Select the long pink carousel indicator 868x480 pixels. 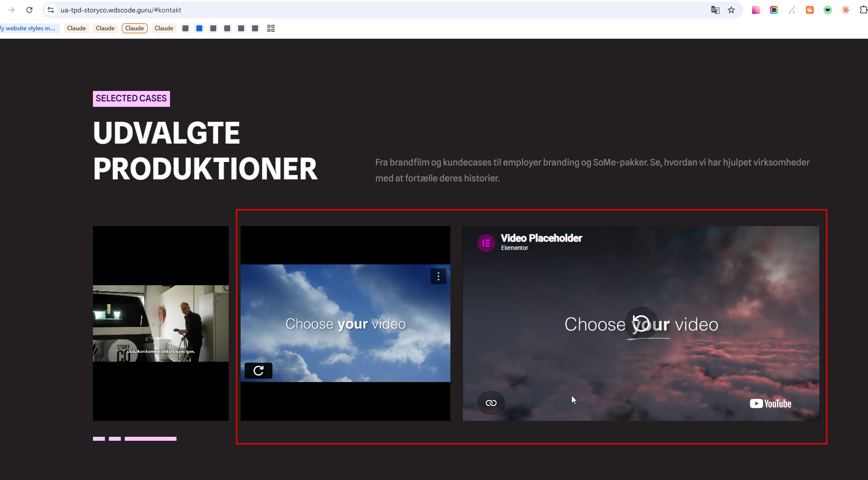tap(151, 439)
